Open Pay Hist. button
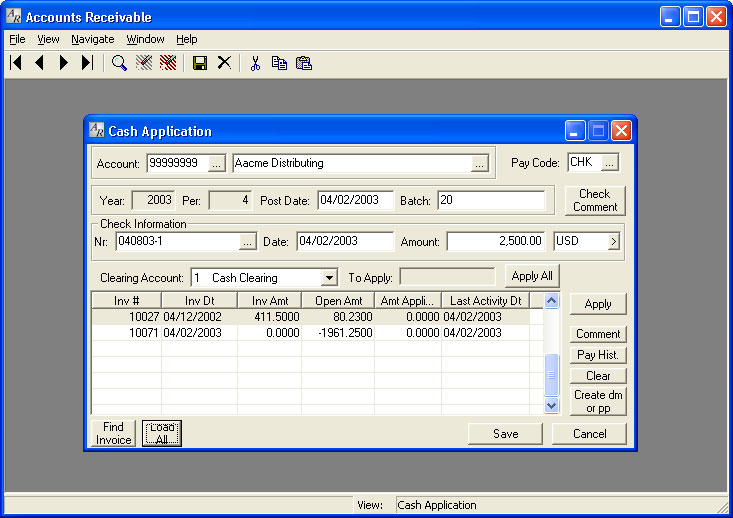733x518 pixels. tap(598, 355)
